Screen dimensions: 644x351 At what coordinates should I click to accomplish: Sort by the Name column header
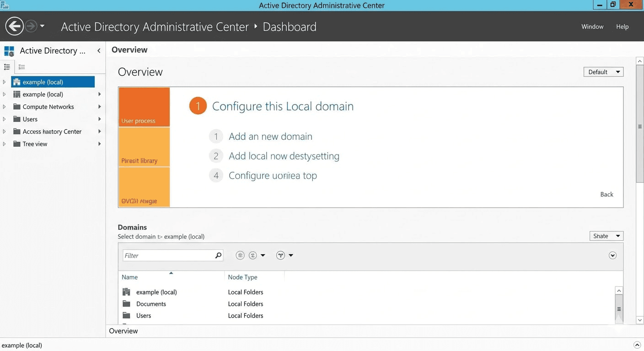coord(129,277)
